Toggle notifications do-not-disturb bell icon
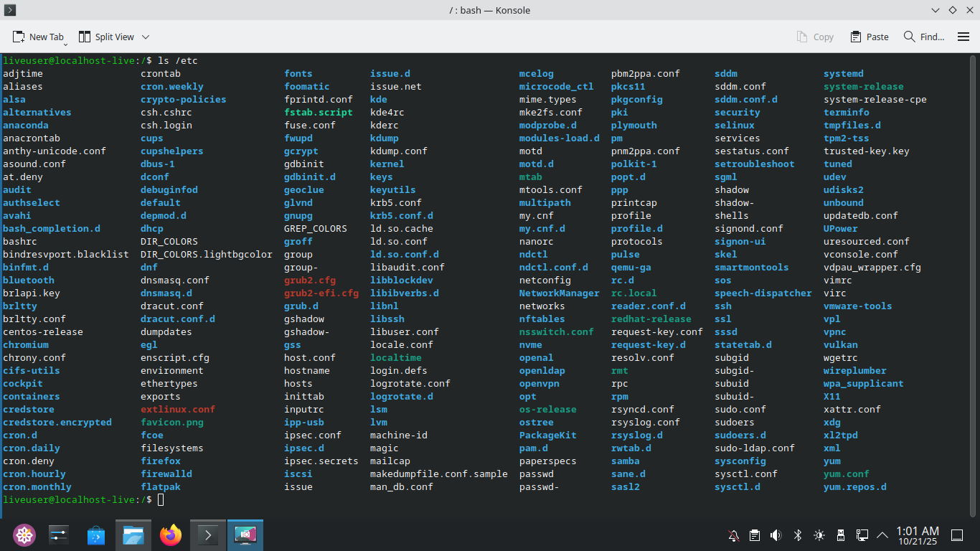Viewport: 980px width, 551px height. click(x=733, y=535)
